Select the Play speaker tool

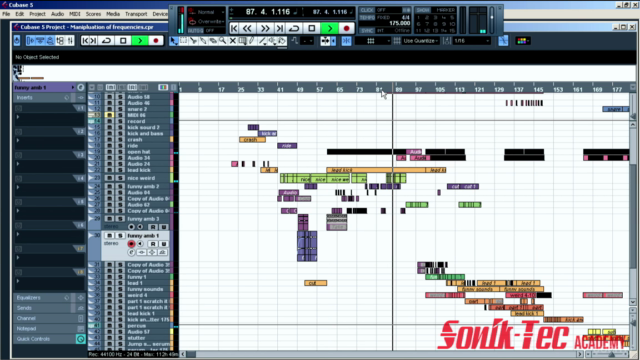272,41
